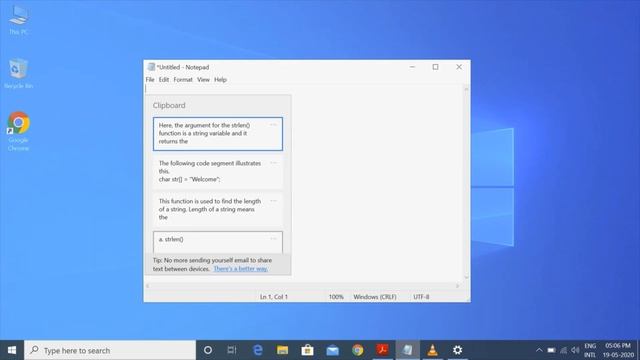Click the taskbar search box
Image resolution: width=640 pixels, height=360 pixels.
110,350
